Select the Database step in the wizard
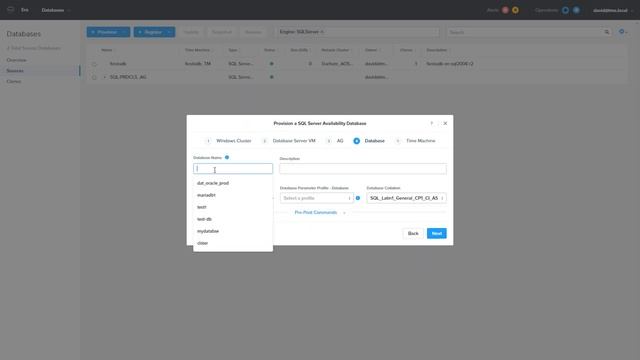The image size is (640, 360). (x=369, y=141)
